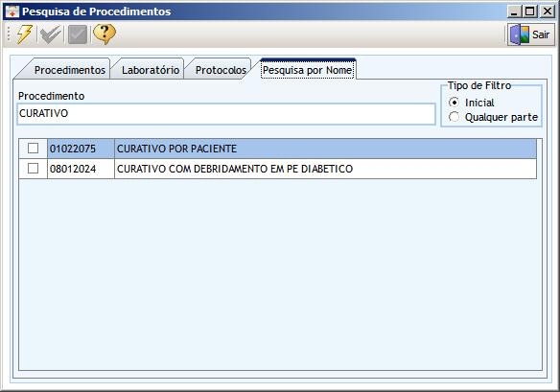Viewport: 560px width, 392px height.
Task: Select the Pesquisa por Nome tab
Action: coord(308,70)
